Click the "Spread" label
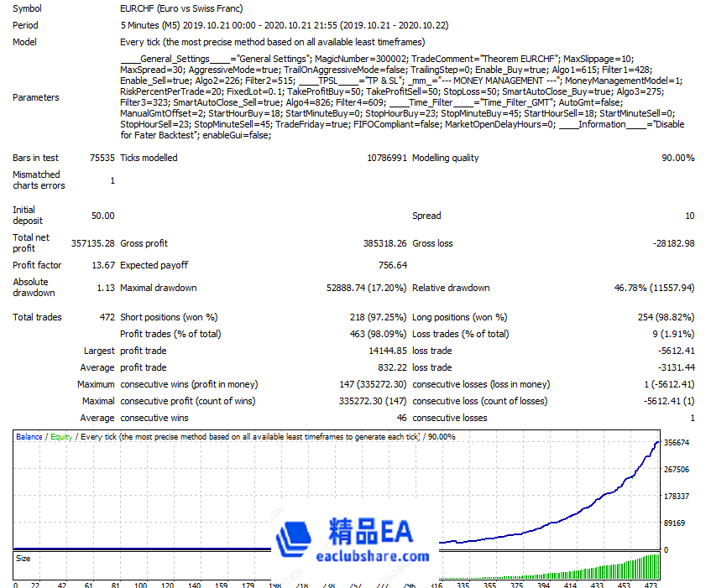The height and width of the screenshot is (588, 711). pos(426,216)
